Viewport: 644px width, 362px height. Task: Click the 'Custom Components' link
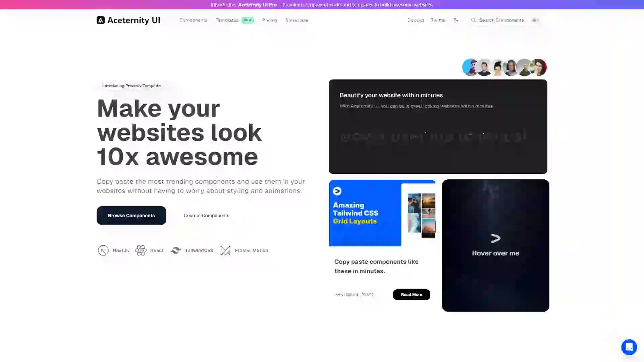pyautogui.click(x=207, y=215)
